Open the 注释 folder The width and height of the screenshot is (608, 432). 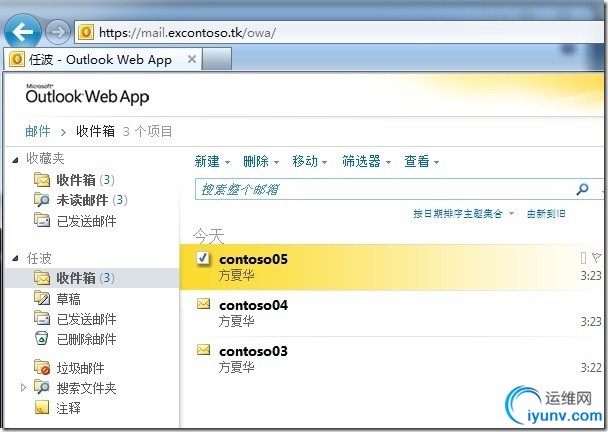click(x=69, y=408)
